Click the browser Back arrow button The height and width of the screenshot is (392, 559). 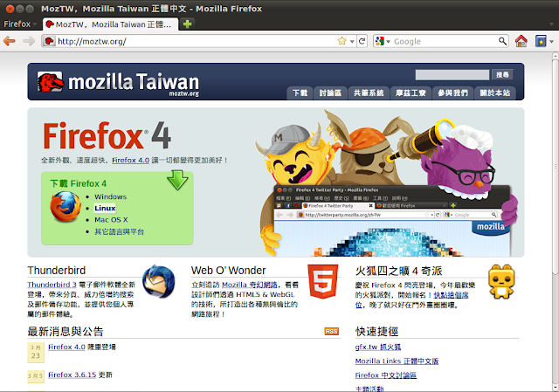(10, 41)
